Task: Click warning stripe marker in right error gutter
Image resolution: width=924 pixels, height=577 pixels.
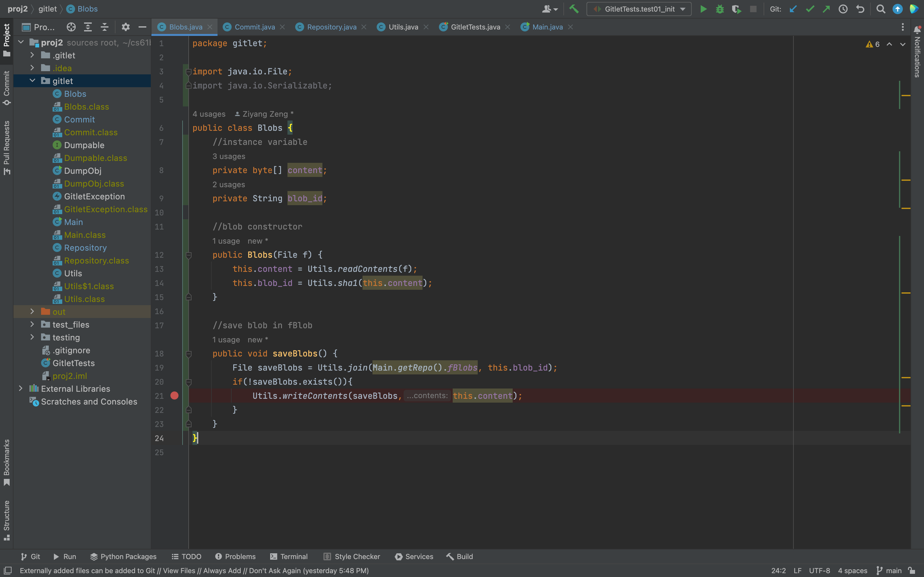Action: [x=906, y=96]
